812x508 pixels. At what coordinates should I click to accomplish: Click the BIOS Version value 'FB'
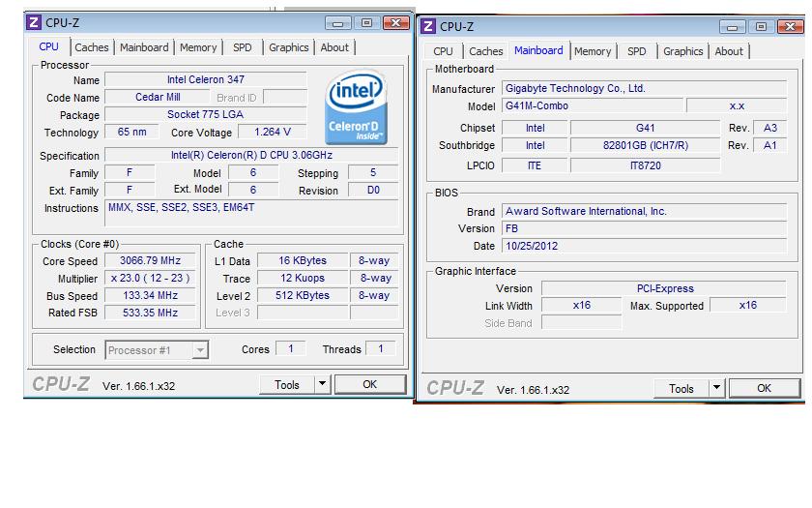(x=644, y=228)
